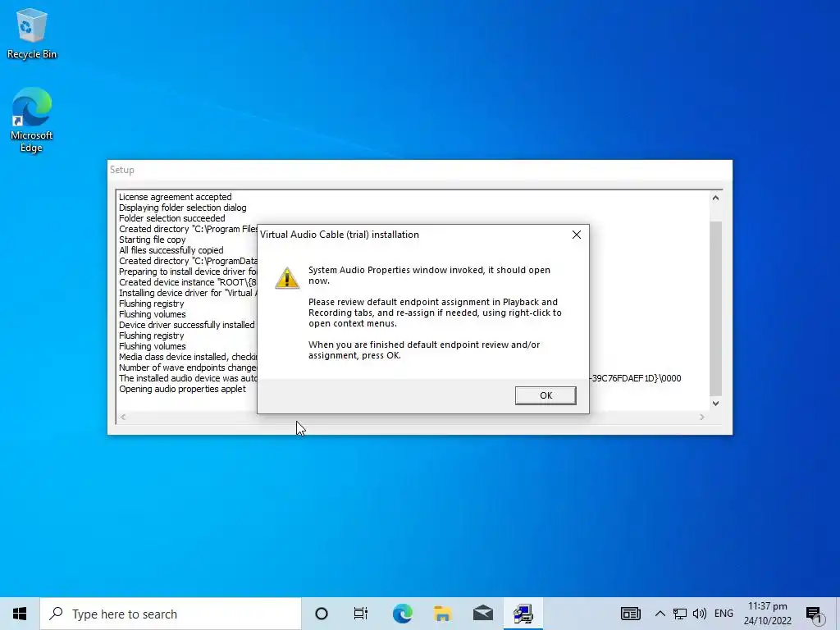Click the 'Starting file copy' log line
840x630 pixels.
152,240
